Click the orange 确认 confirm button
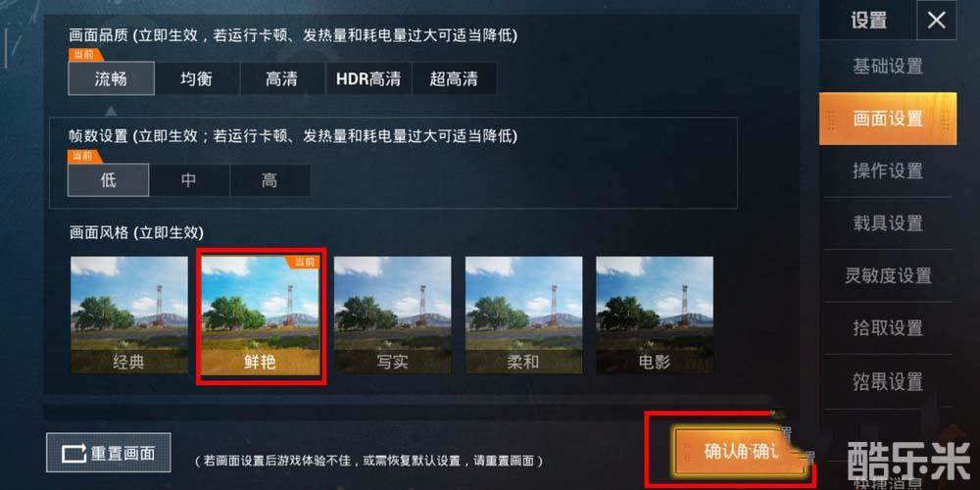 (x=737, y=453)
